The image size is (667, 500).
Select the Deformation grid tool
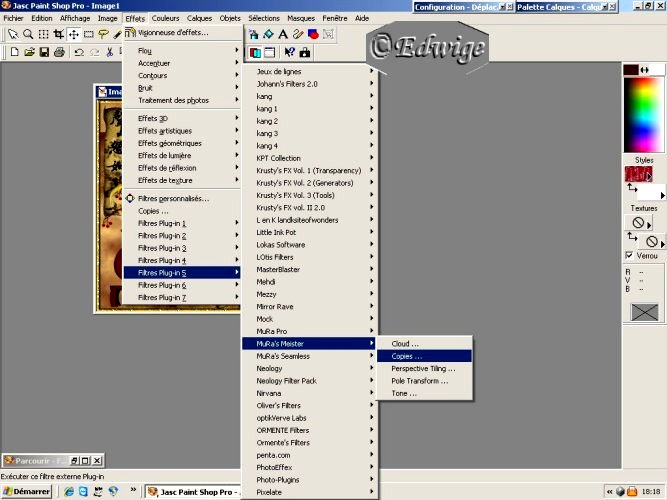[43, 34]
